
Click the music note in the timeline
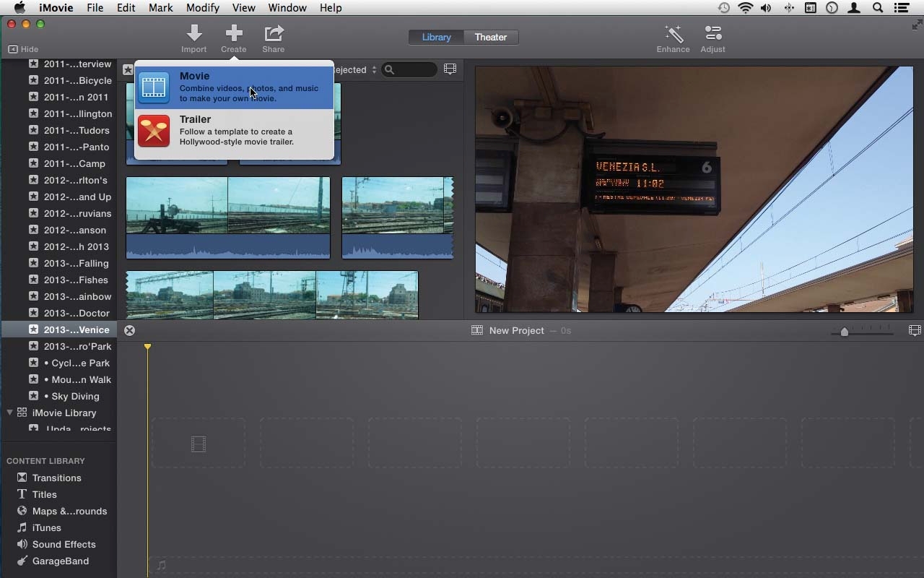[x=161, y=565]
